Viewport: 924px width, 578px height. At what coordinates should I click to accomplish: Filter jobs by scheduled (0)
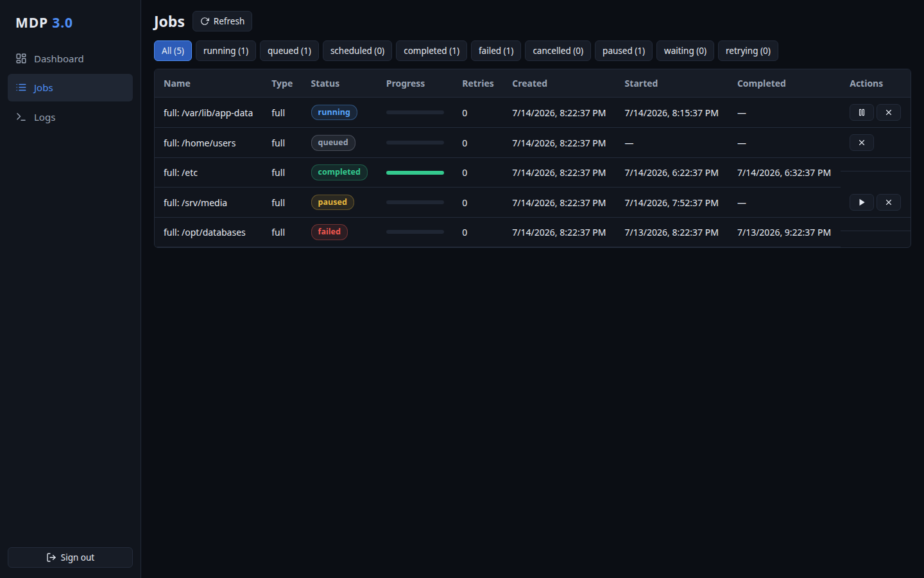point(357,51)
